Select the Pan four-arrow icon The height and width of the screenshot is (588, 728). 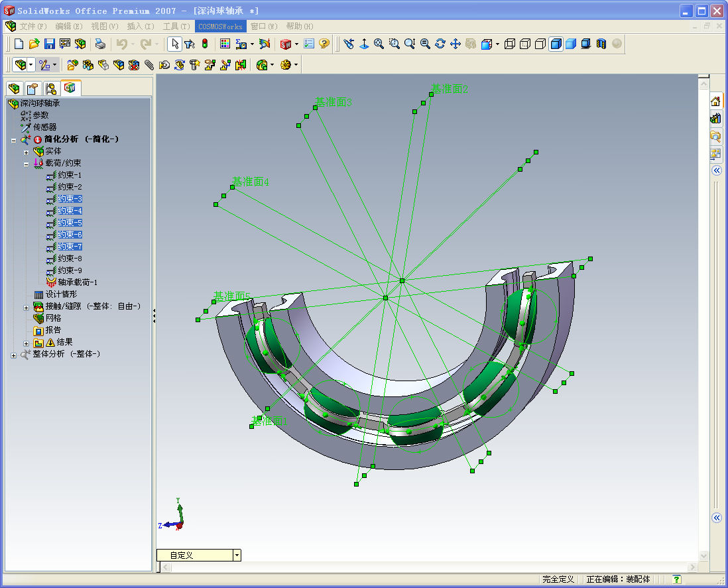click(455, 44)
